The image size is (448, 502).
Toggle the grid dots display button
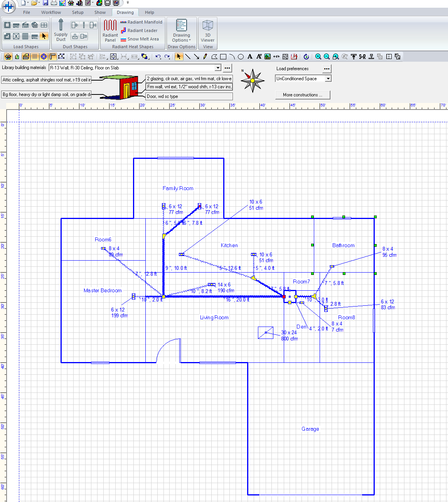tap(35, 57)
